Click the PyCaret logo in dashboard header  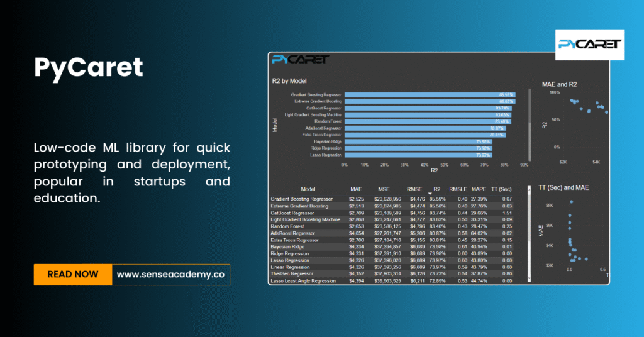(300, 60)
